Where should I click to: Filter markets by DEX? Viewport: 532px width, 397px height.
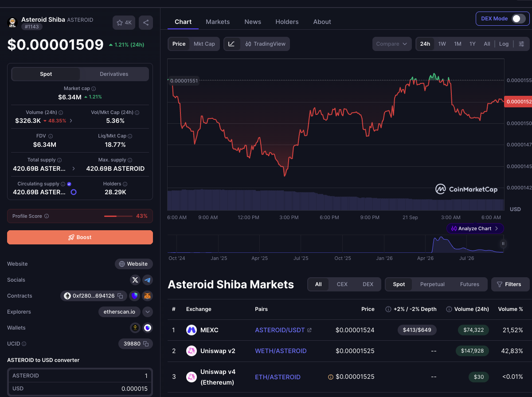click(368, 284)
